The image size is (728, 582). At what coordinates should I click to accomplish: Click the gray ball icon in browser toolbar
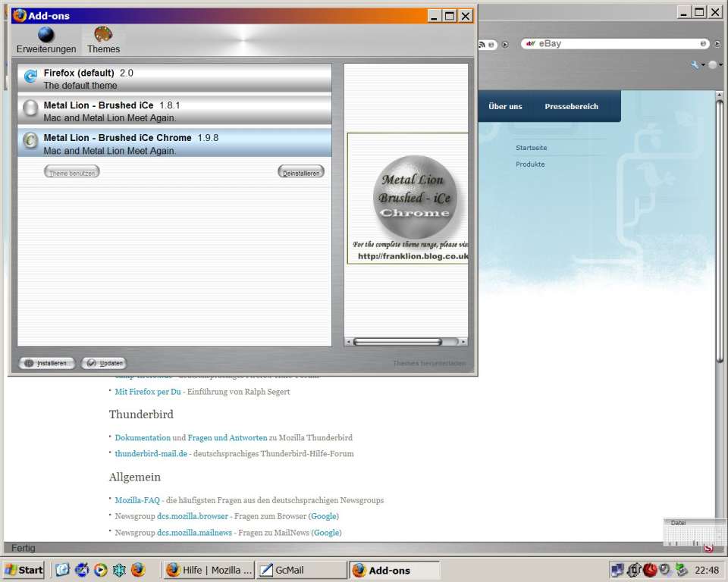(712, 65)
